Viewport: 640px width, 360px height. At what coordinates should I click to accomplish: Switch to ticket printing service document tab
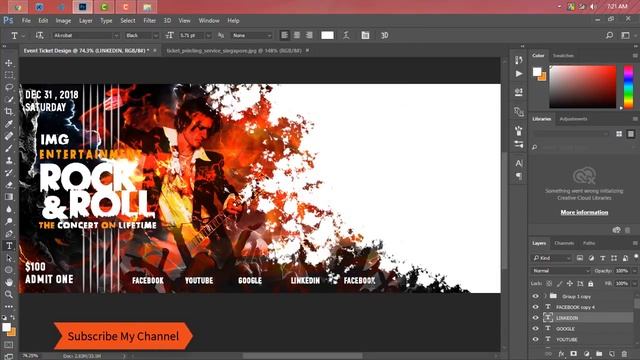coord(234,51)
